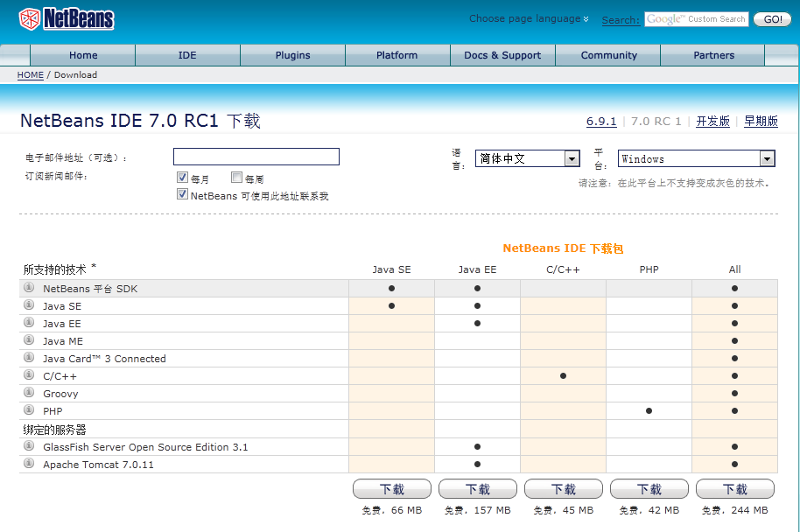The image size is (800, 532).
Task: Open the 早期版 link
Action: click(761, 122)
